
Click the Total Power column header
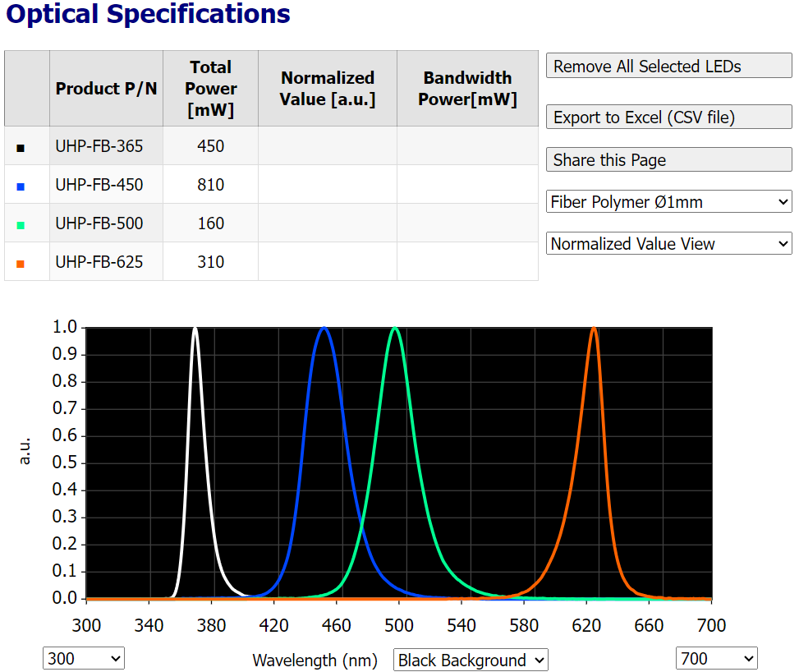click(x=210, y=88)
